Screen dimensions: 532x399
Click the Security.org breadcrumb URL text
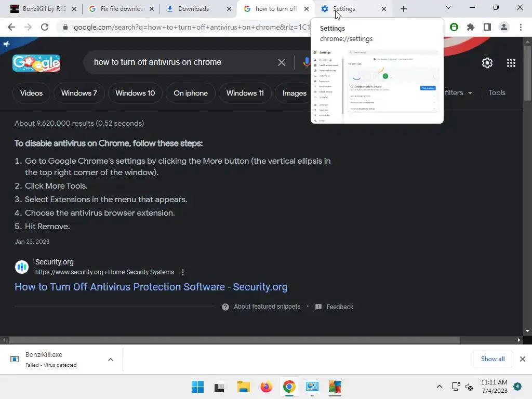pyautogui.click(x=104, y=272)
